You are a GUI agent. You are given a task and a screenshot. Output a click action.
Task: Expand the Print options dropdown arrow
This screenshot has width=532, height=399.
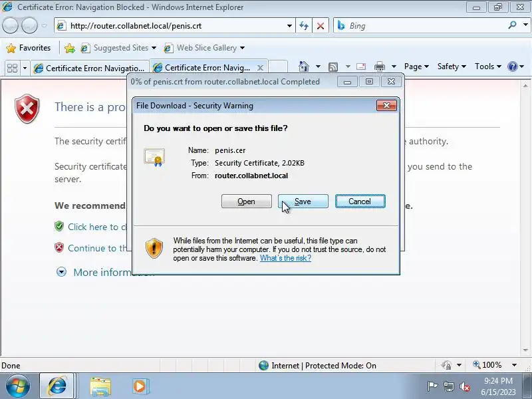(394, 66)
